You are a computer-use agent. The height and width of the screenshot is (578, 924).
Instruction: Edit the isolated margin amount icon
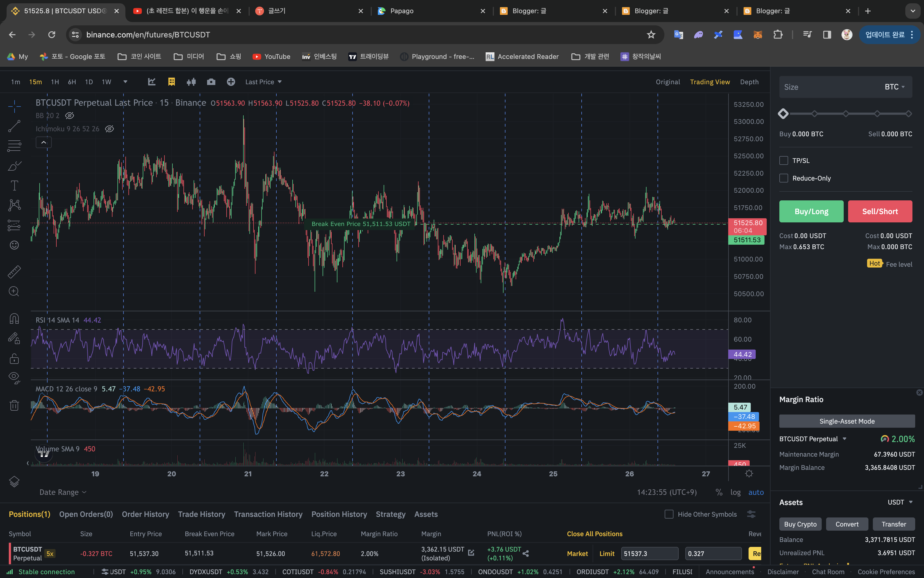471,553
